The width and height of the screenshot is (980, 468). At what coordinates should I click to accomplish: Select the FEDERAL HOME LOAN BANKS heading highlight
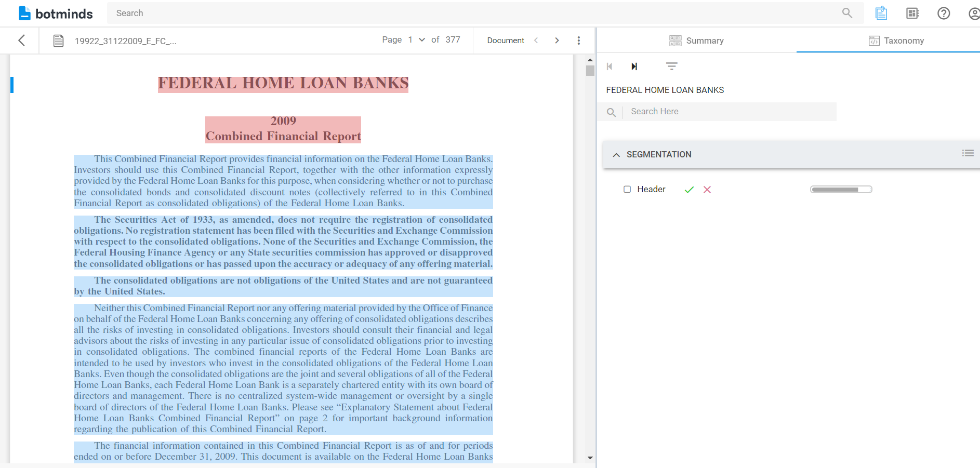tap(283, 84)
